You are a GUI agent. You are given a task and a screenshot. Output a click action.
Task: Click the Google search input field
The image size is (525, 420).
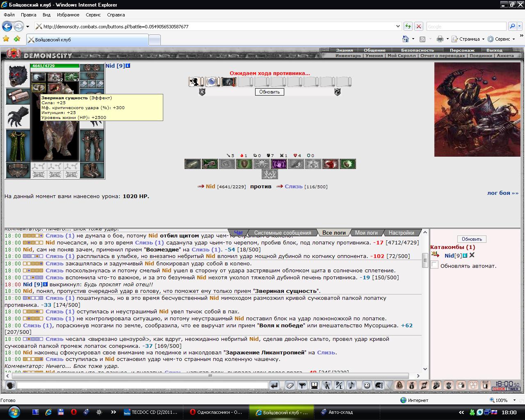pos(466,26)
